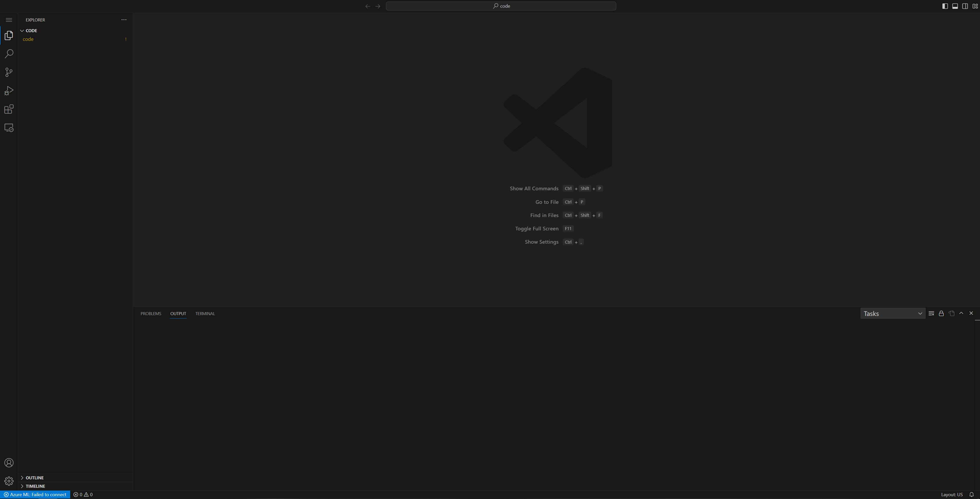Click errors and warnings count in status bar
This screenshot has width=980, height=499.
click(x=83, y=494)
